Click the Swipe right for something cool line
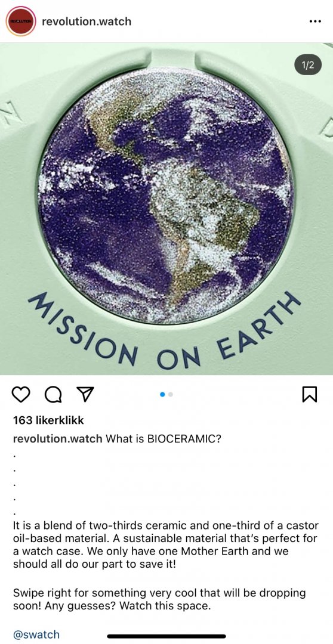This screenshot has width=333, height=644. [159, 599]
